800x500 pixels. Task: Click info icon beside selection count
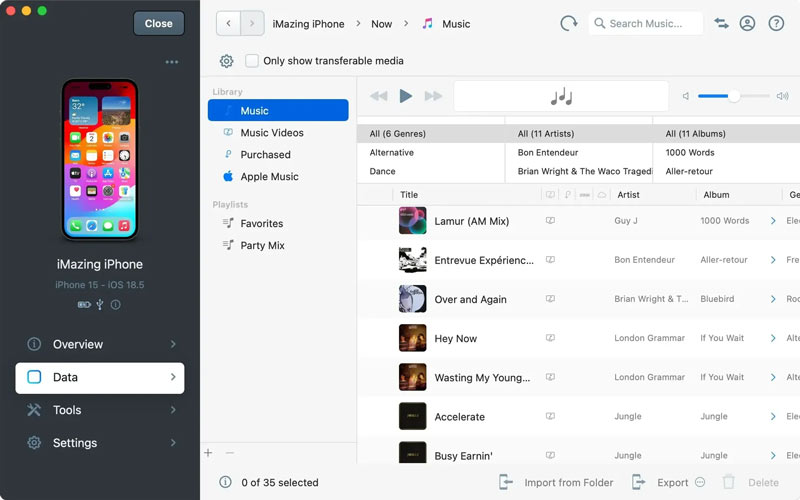[x=225, y=482]
